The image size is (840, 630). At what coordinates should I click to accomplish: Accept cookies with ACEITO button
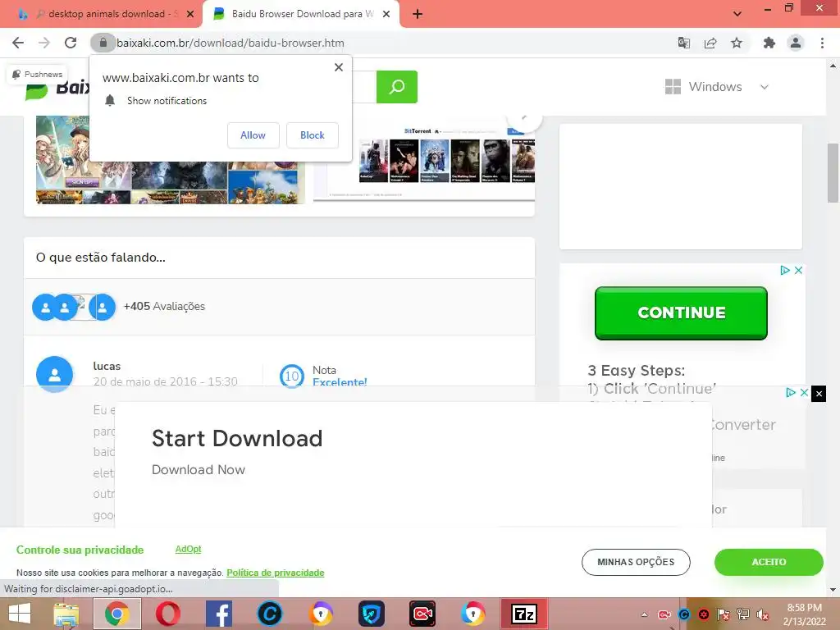coord(769,562)
